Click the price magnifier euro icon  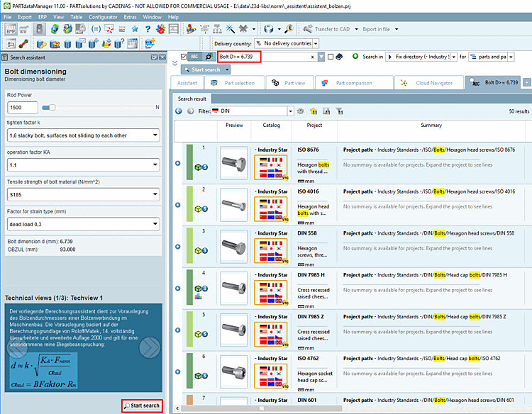pos(289,29)
